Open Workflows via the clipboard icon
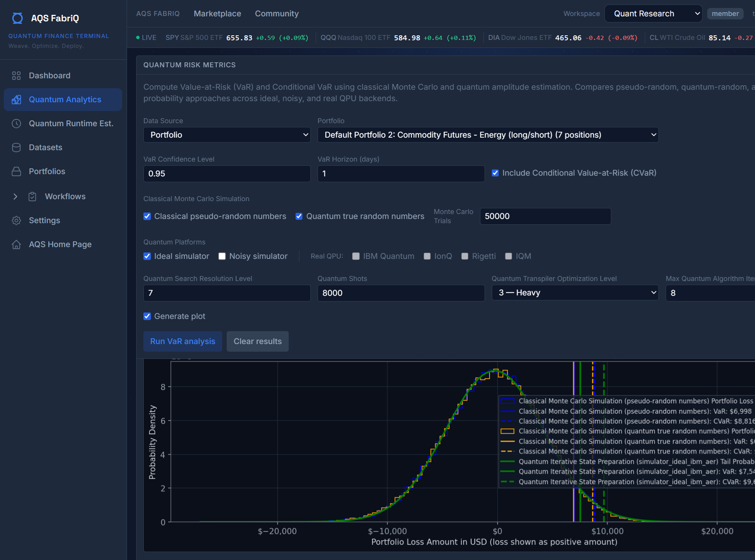755x560 pixels. pos(32,196)
